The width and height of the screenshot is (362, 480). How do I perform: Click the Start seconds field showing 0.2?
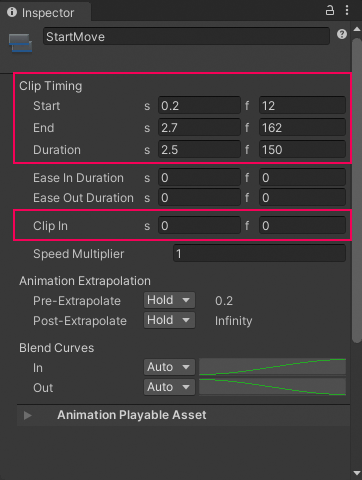[x=199, y=106]
